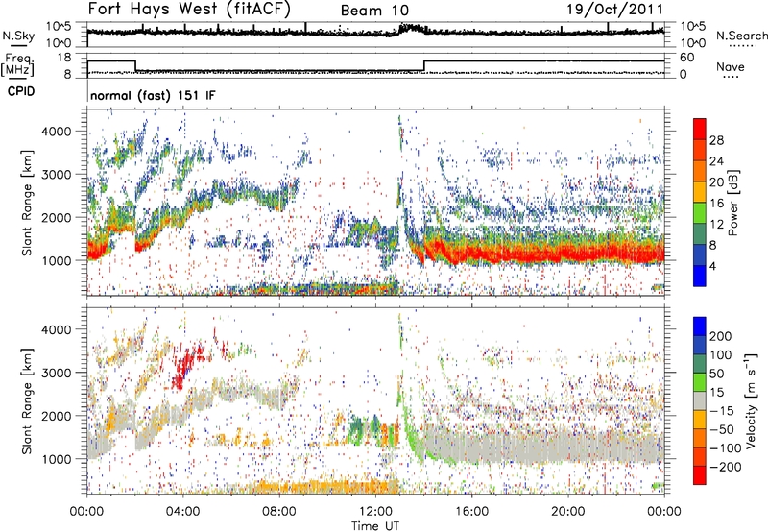Click the 'N.Search' legend label
This screenshot has width=768, height=532.
[741, 36]
